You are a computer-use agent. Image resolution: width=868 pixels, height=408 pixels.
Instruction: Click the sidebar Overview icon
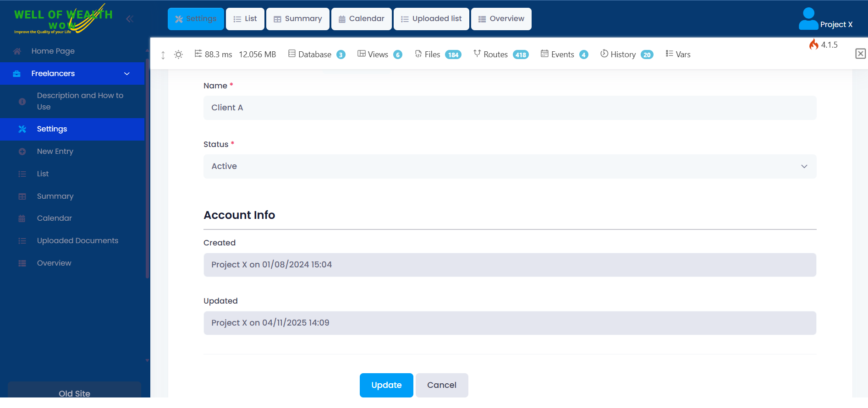point(22,263)
